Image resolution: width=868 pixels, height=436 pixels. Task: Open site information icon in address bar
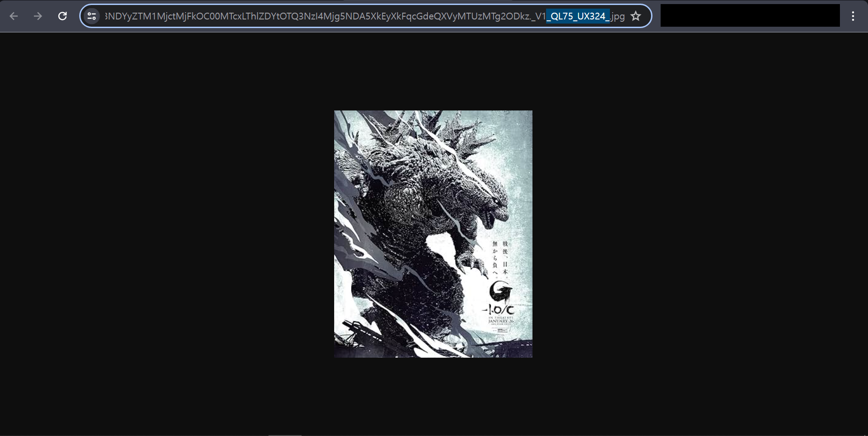(91, 16)
